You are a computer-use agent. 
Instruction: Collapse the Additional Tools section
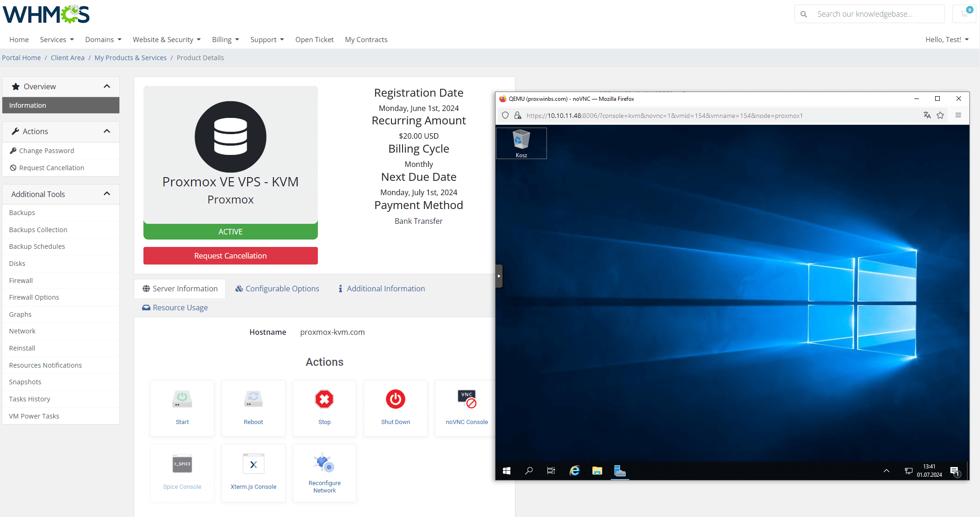pyautogui.click(x=106, y=194)
